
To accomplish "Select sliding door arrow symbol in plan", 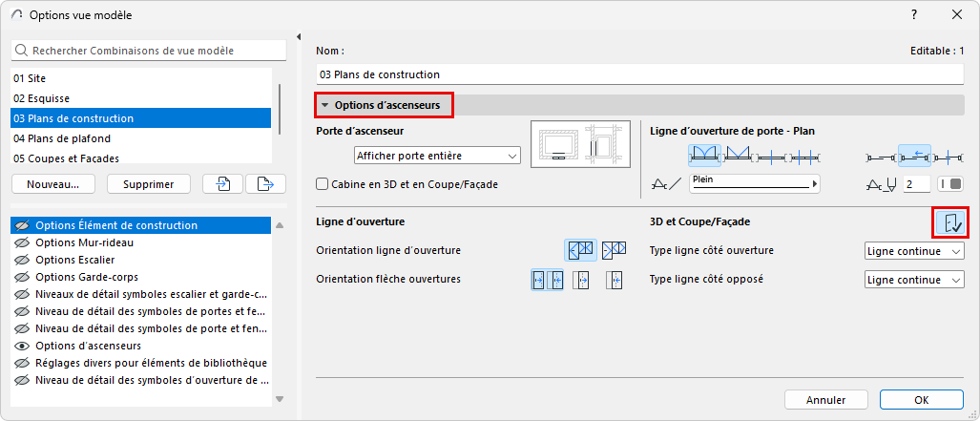I will coord(915,154).
